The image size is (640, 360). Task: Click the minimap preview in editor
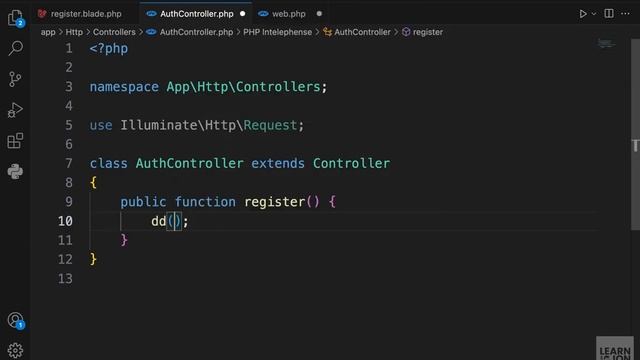coord(606,44)
